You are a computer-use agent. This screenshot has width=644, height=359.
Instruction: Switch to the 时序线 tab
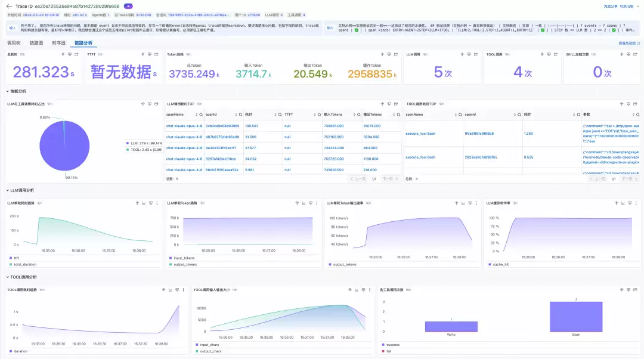58,43
